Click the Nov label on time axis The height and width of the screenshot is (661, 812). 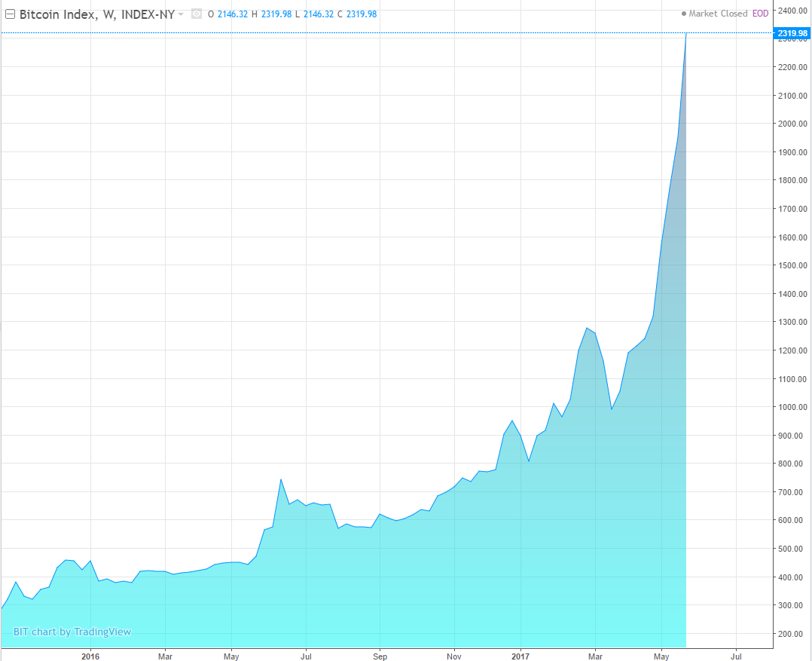click(x=454, y=656)
